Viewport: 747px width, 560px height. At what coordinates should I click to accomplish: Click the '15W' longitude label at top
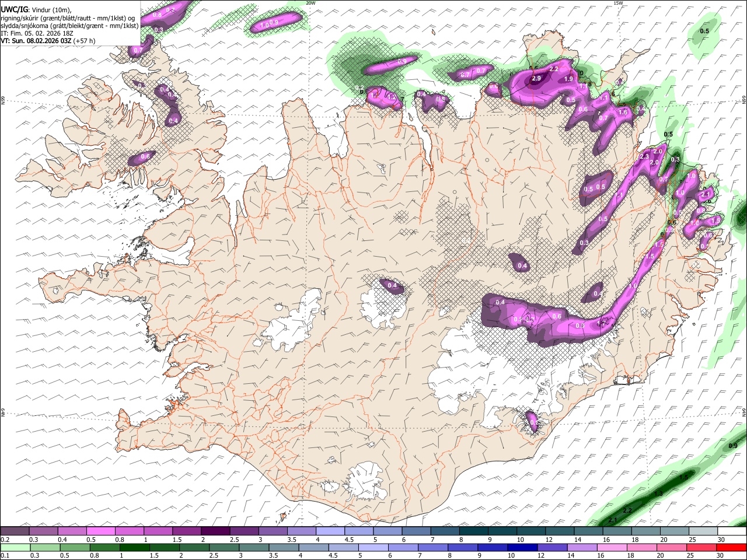point(619,3)
